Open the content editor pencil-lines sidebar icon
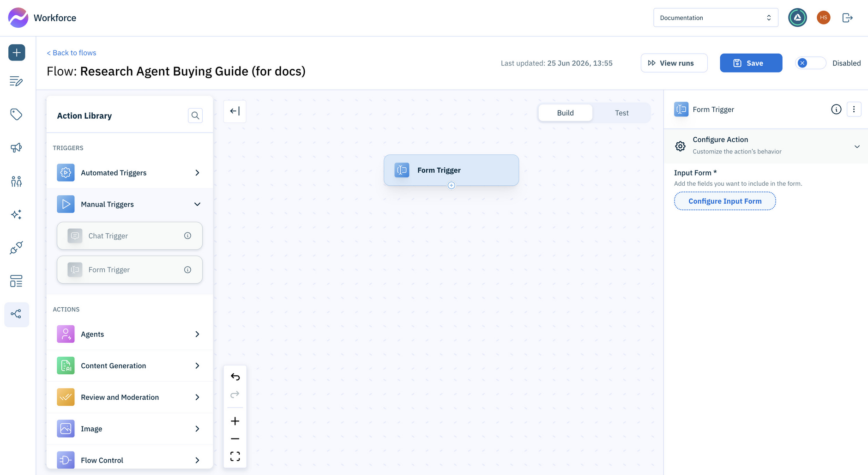This screenshot has height=475, width=868. click(x=16, y=81)
